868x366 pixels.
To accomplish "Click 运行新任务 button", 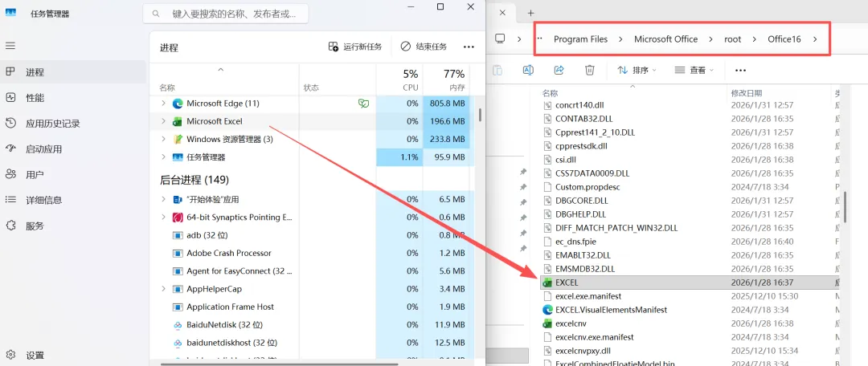I will pos(355,47).
